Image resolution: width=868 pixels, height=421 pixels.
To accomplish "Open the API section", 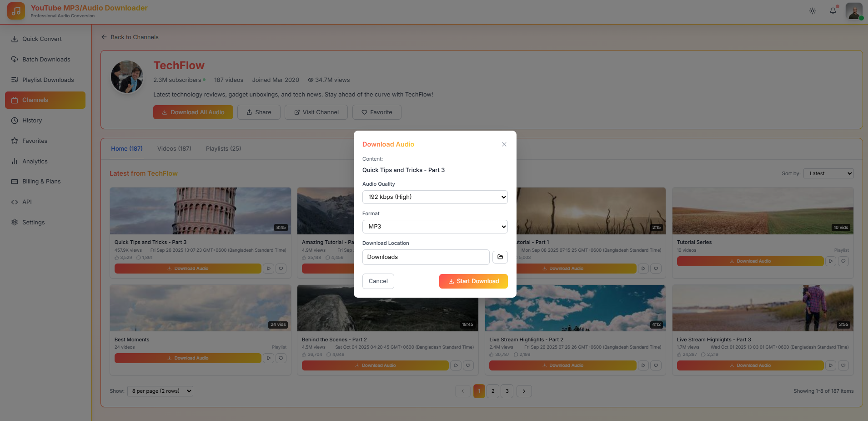I will click(x=27, y=202).
